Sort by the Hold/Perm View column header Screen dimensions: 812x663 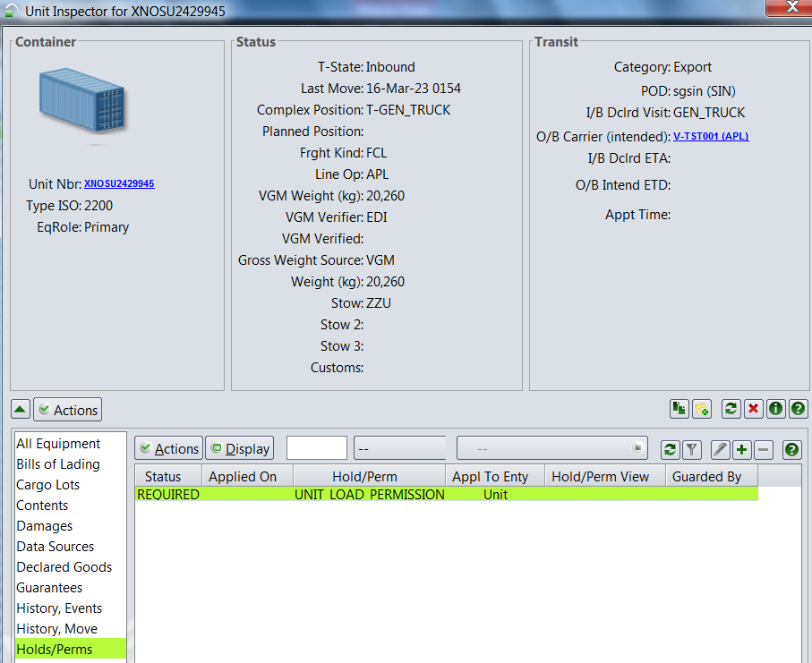[605, 476]
